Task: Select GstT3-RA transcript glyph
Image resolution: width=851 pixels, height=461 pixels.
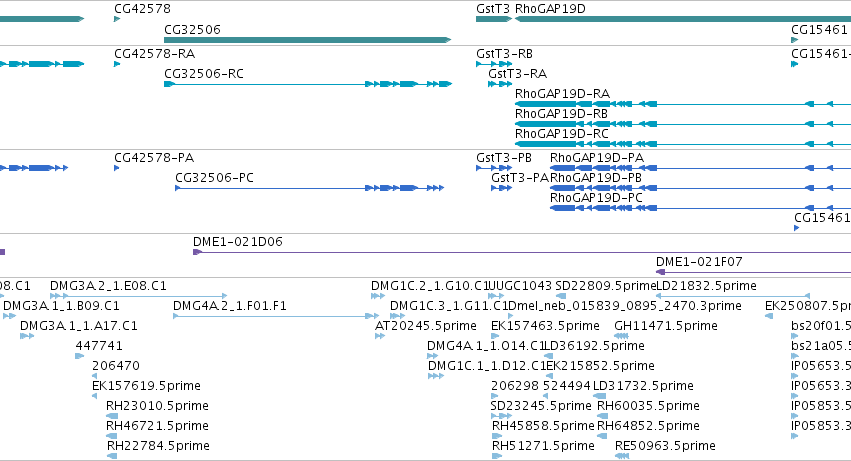Action: click(500, 84)
